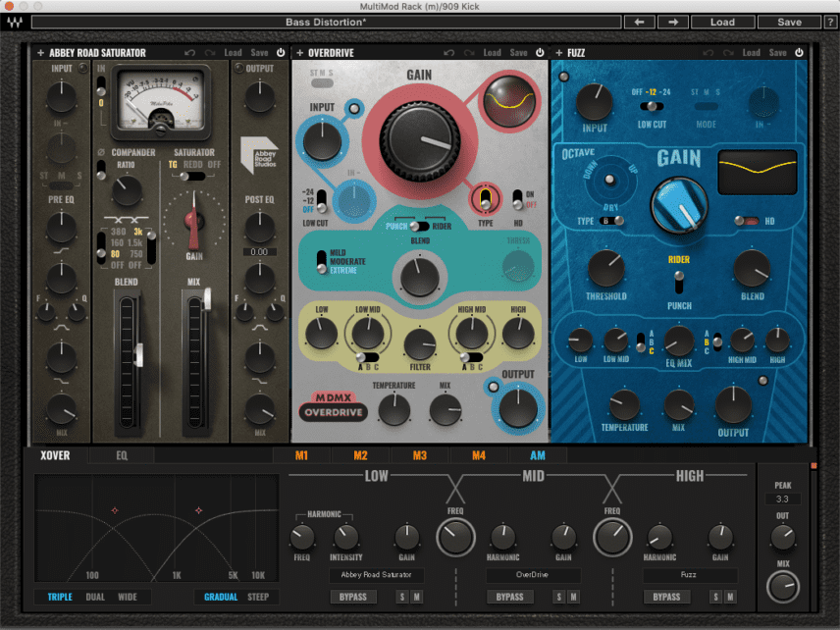This screenshot has width=840, height=630.
Task: Click the VU meter in Saturator
Action: [161, 103]
